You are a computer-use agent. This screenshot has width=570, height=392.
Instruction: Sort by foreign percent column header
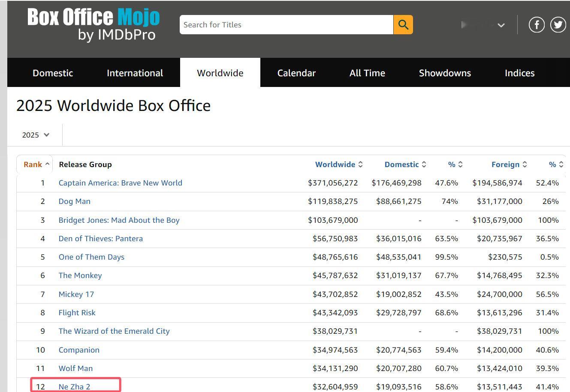[x=556, y=165]
